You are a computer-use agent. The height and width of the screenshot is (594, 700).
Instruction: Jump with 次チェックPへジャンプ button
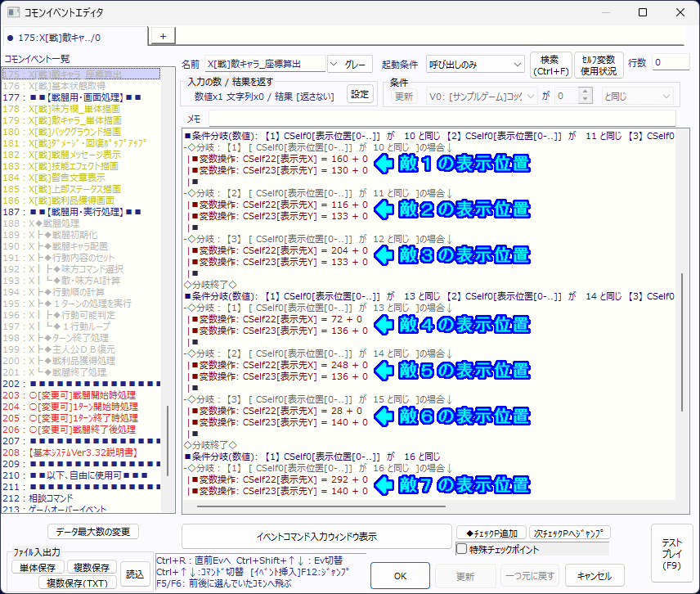569,533
